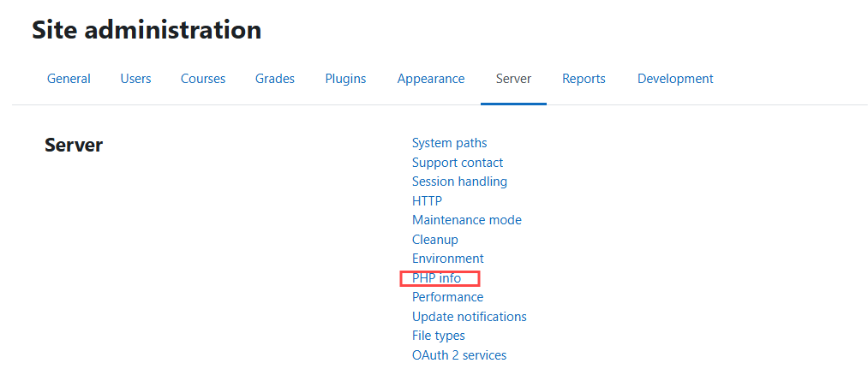Viewport: 868px width, 387px height.
Task: Click the Performance link
Action: pyautogui.click(x=447, y=297)
